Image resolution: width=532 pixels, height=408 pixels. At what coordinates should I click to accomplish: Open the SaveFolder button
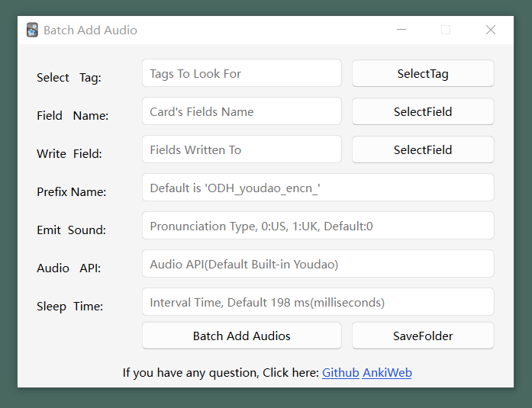coord(422,336)
